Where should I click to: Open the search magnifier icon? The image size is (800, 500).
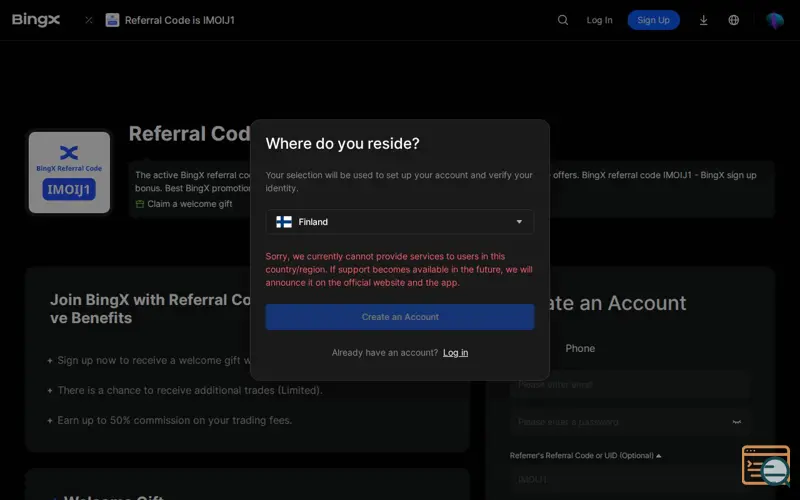pyautogui.click(x=563, y=20)
